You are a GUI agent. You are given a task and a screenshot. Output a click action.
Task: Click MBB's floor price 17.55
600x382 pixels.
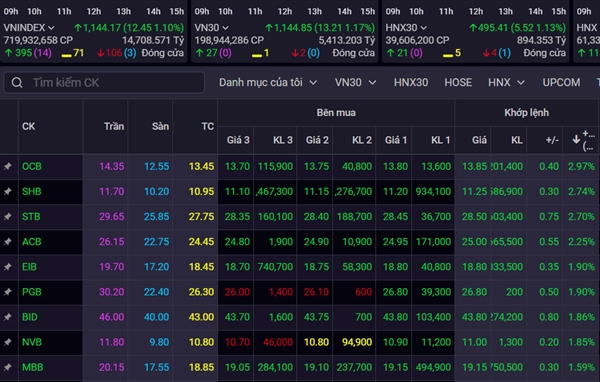pyautogui.click(x=157, y=367)
